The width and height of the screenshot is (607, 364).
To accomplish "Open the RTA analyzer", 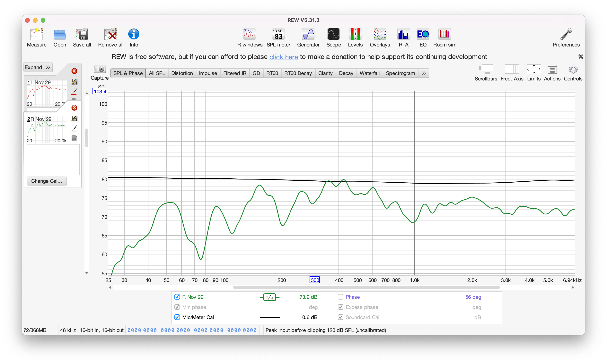I will click(x=403, y=37).
